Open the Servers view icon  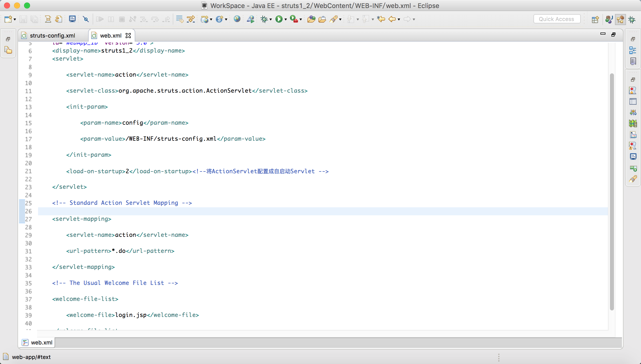pyautogui.click(x=633, y=112)
